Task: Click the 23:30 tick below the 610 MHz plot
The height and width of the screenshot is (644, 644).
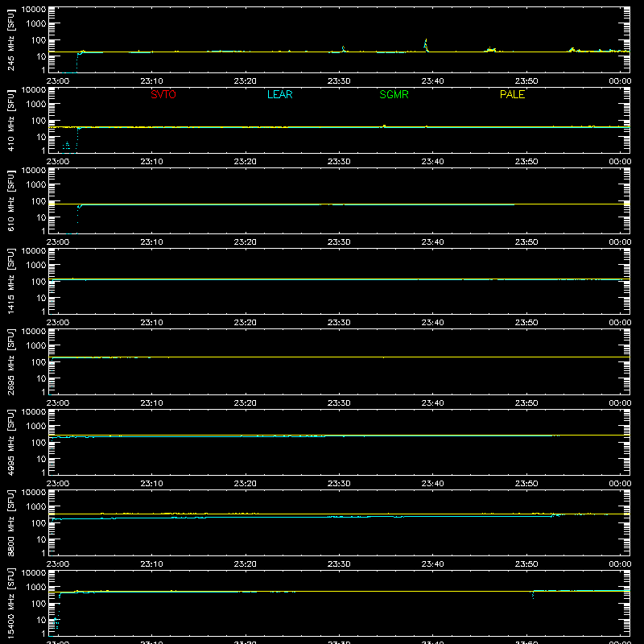Action: [339, 242]
